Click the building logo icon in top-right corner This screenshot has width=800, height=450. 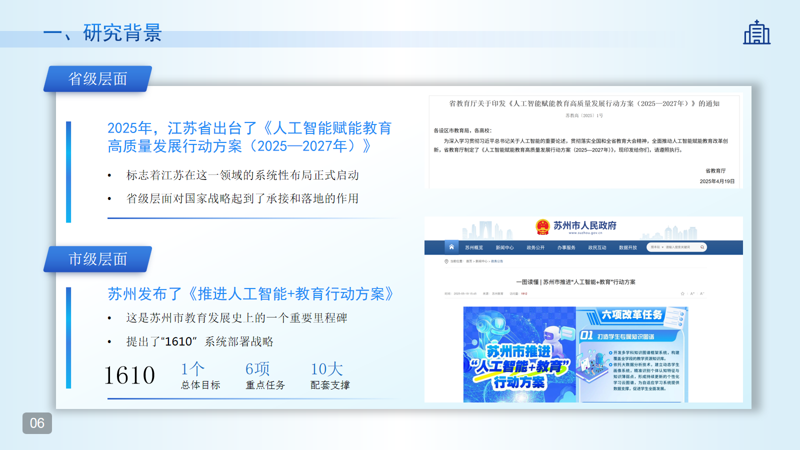click(757, 32)
